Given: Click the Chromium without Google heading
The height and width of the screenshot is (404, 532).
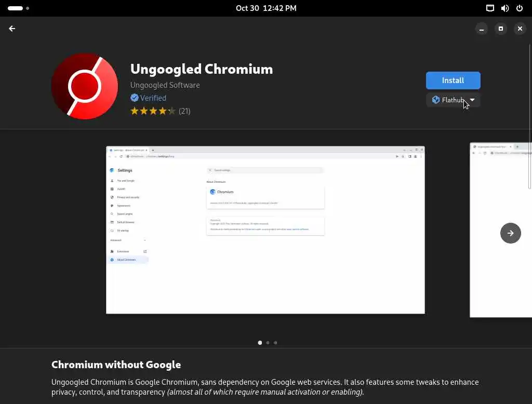Looking at the screenshot, I should click(116, 365).
